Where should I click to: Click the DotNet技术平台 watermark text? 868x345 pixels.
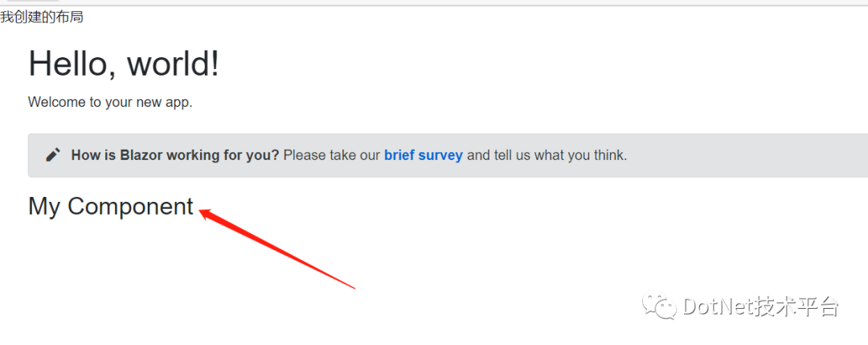(x=762, y=306)
